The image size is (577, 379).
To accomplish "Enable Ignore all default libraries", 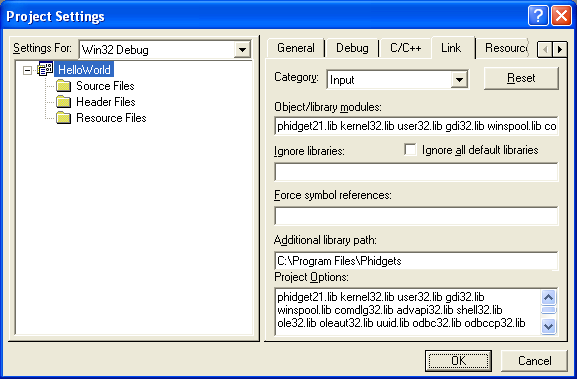I will pos(410,150).
